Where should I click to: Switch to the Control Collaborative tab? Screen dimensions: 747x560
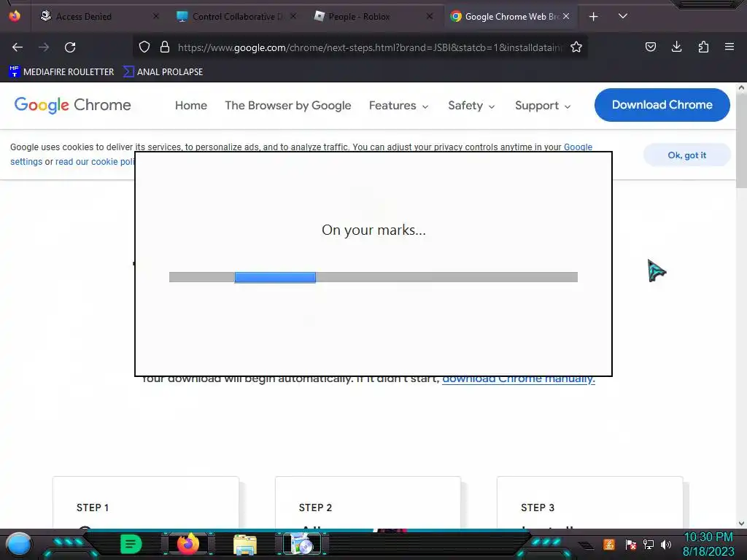point(237,17)
